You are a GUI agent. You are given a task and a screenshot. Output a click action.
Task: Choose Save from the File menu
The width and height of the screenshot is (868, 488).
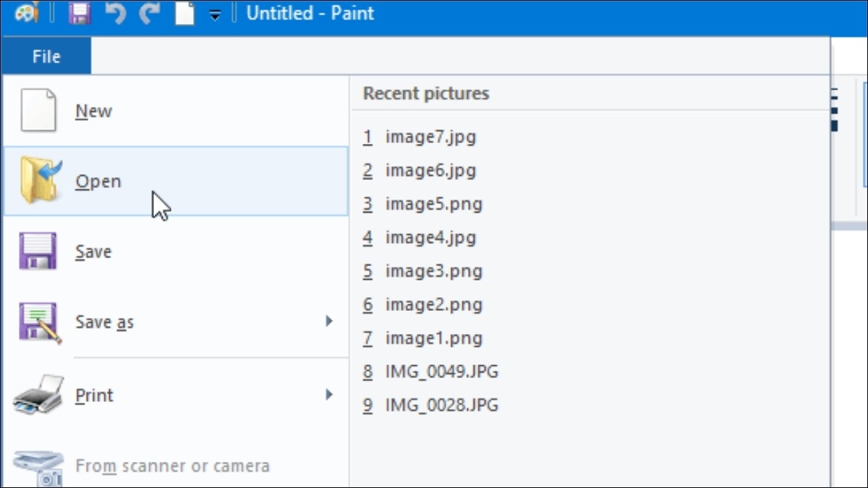coord(176,252)
